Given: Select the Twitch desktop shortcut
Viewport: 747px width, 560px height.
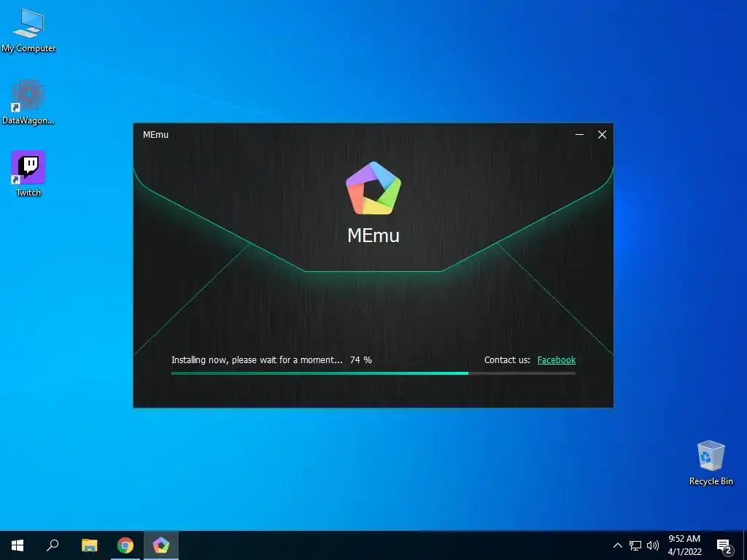Looking at the screenshot, I should tap(28, 174).
